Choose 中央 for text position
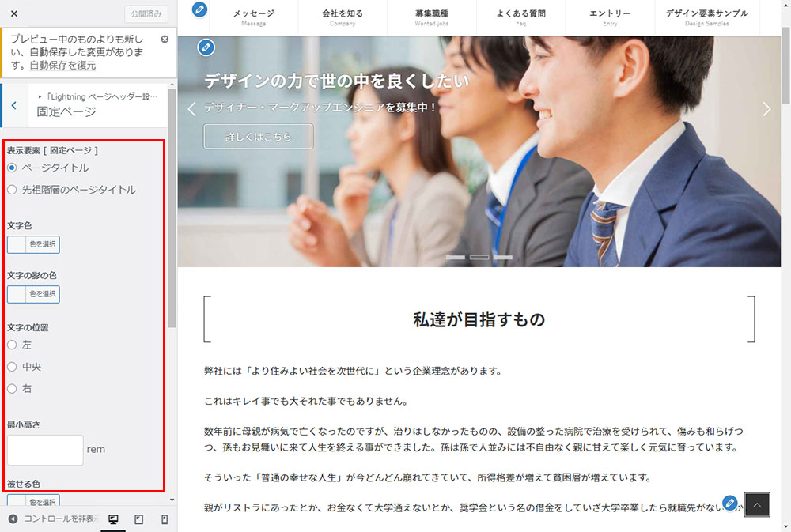Viewport: 791px width, 532px height. click(x=12, y=367)
